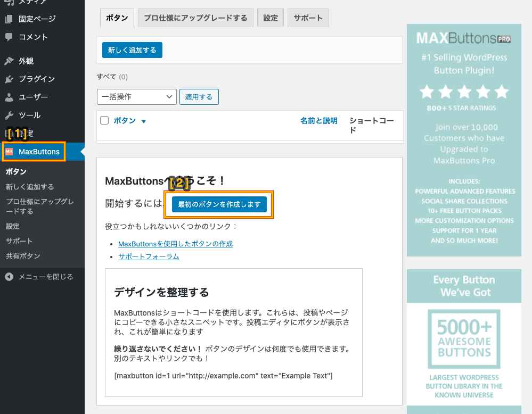This screenshot has height=414, width=532.
Task: Tick the select-all checkbox beside ボタン column
Action: tap(104, 120)
